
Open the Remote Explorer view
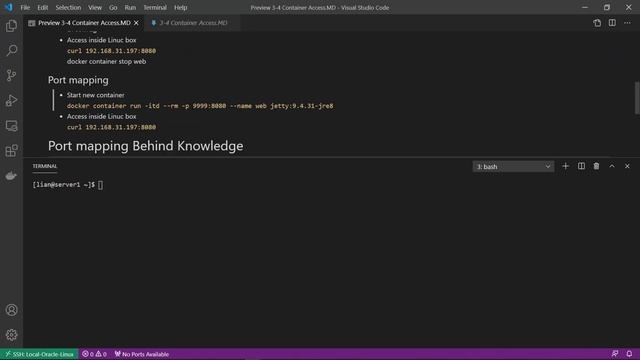tap(11, 126)
